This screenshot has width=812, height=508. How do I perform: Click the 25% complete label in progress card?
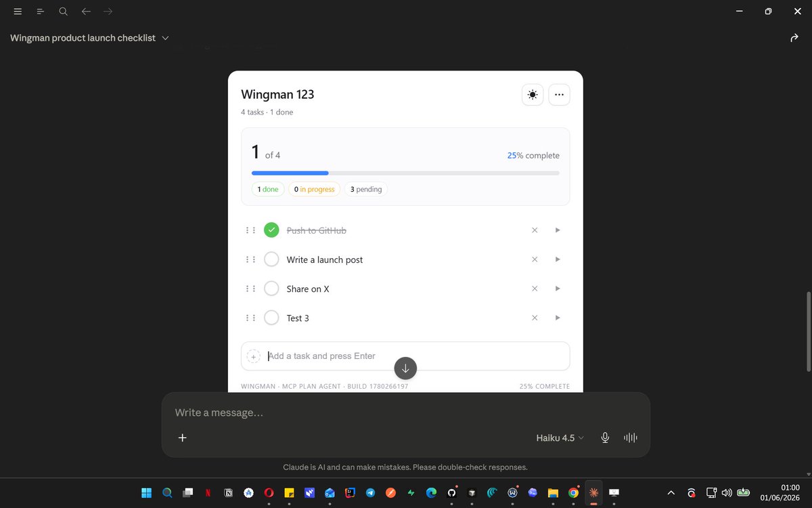point(533,155)
